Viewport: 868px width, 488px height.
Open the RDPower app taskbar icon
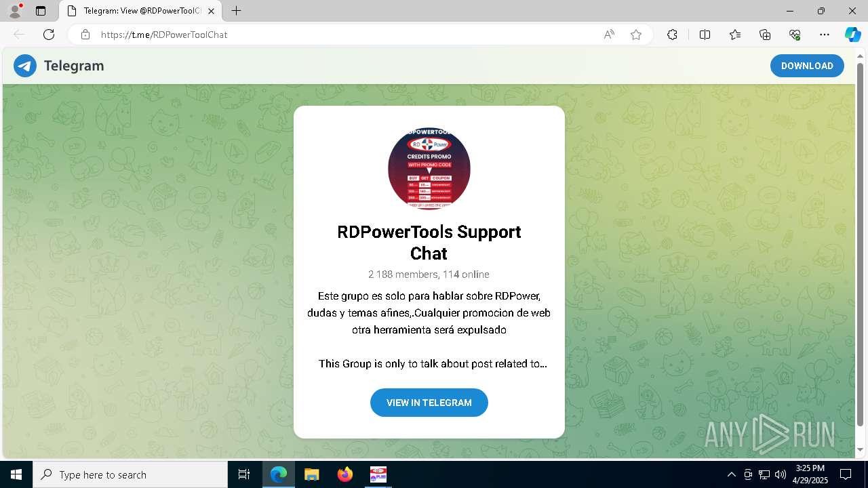(x=378, y=474)
